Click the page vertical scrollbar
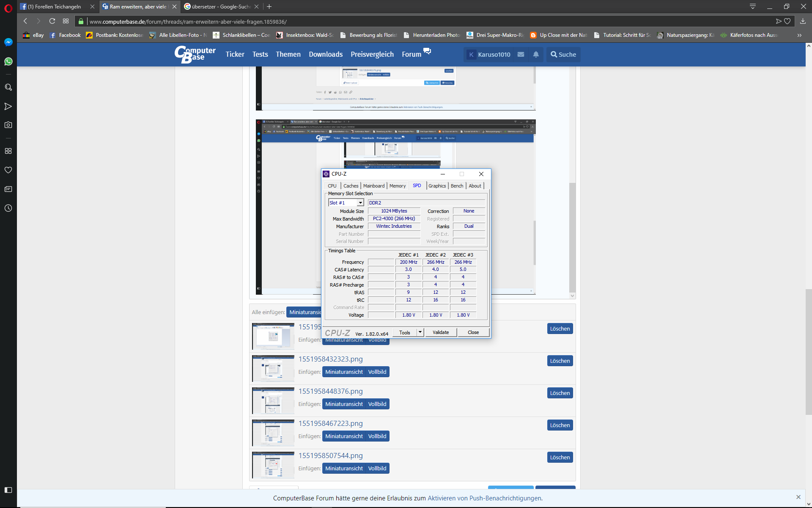The width and height of the screenshot is (812, 508). pyautogui.click(x=808, y=351)
